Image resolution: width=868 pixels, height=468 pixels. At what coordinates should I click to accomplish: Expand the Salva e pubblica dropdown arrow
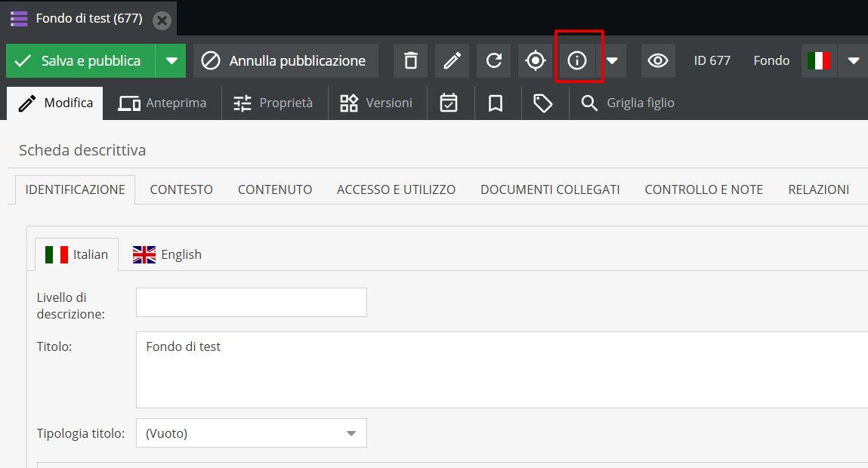tap(171, 61)
